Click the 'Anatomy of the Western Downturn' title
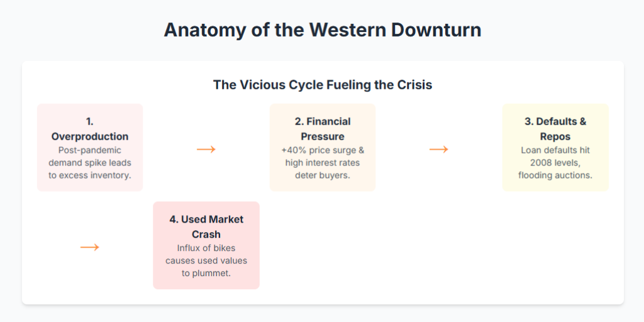Image resolution: width=644 pixels, height=322 pixels. [322, 30]
